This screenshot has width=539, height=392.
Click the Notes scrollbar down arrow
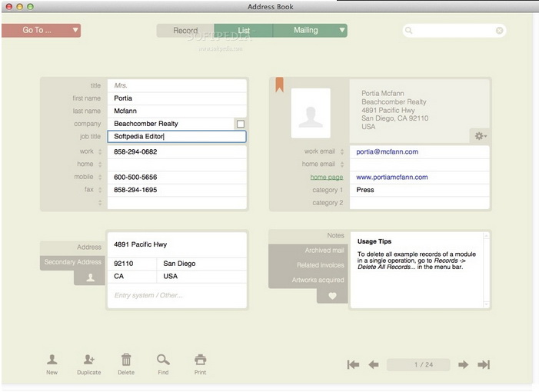(x=487, y=304)
